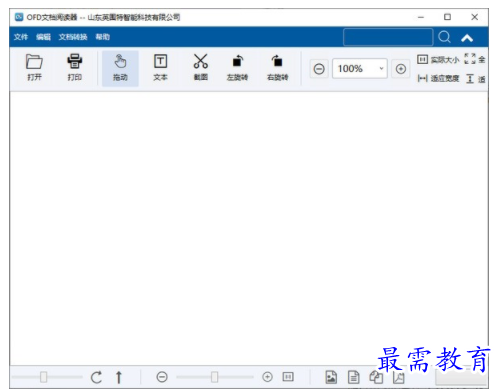Click the bottom zoom slider handle

pos(215,377)
